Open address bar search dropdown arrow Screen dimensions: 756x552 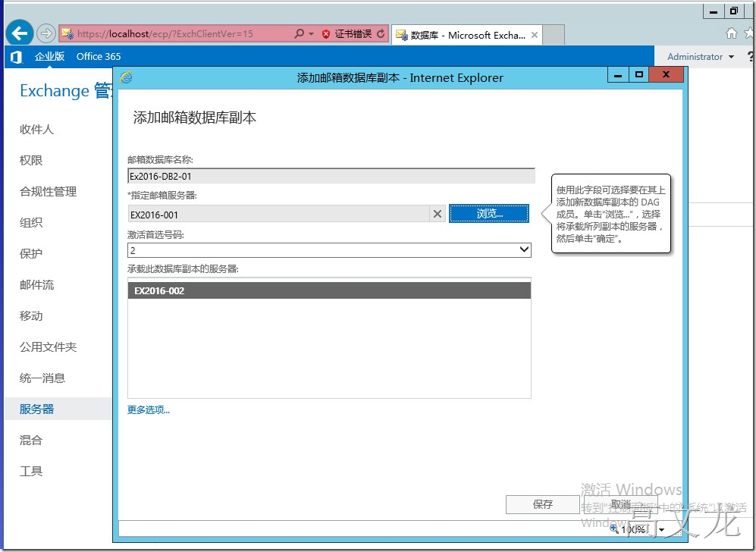pos(311,34)
